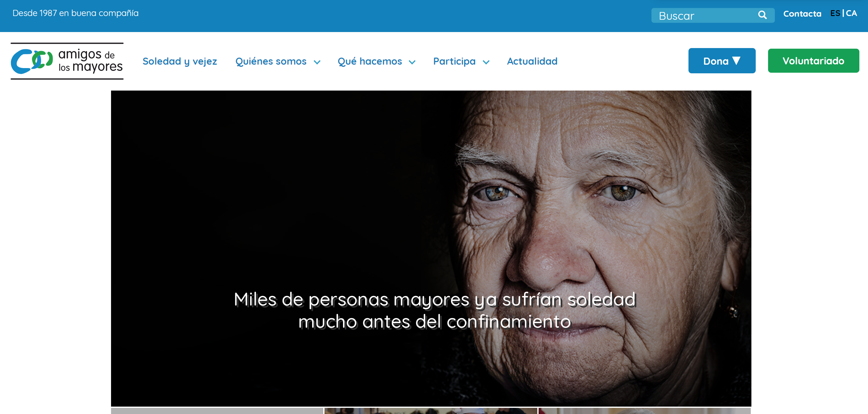
Task: Open the Actualidad menu item
Action: click(532, 61)
